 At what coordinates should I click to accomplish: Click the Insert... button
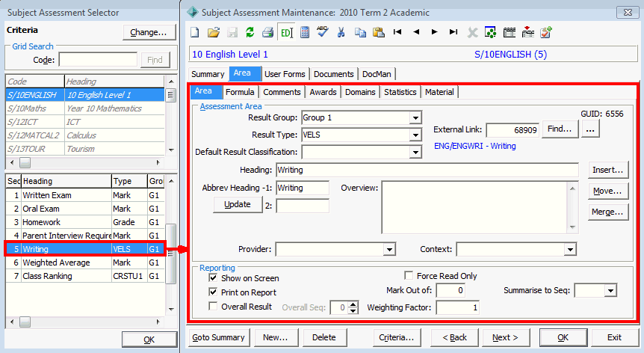coord(608,170)
